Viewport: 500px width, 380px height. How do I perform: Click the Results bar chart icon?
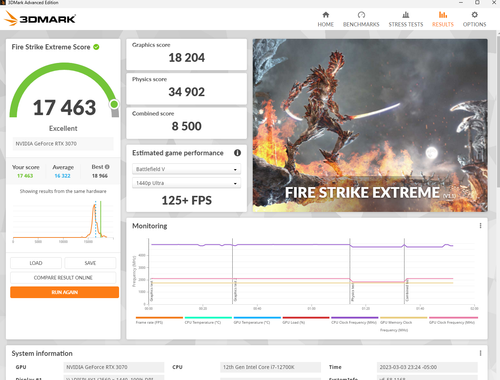(x=443, y=15)
